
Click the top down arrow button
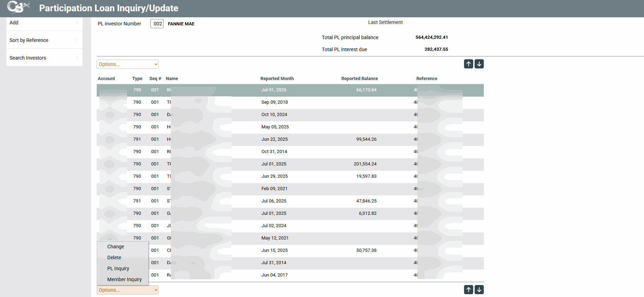coord(479,64)
